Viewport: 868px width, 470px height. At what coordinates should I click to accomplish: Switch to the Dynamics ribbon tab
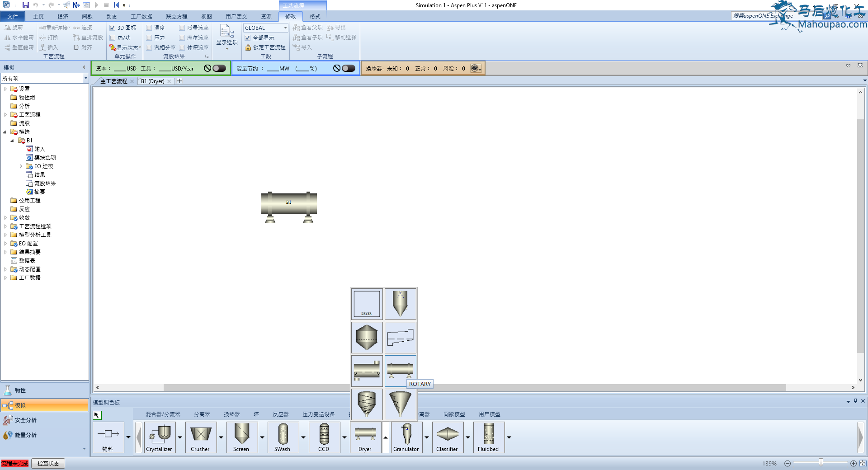(x=112, y=16)
